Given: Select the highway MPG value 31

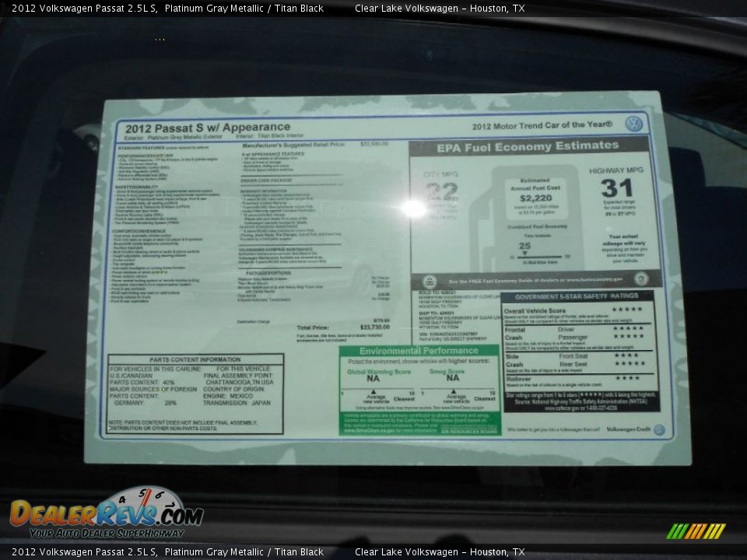Looking at the screenshot, I should (x=616, y=188).
